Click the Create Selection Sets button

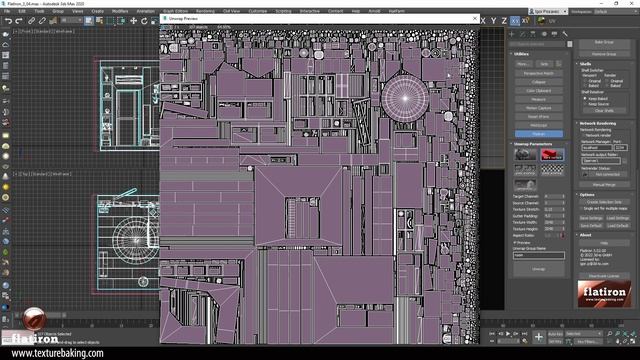604,202
